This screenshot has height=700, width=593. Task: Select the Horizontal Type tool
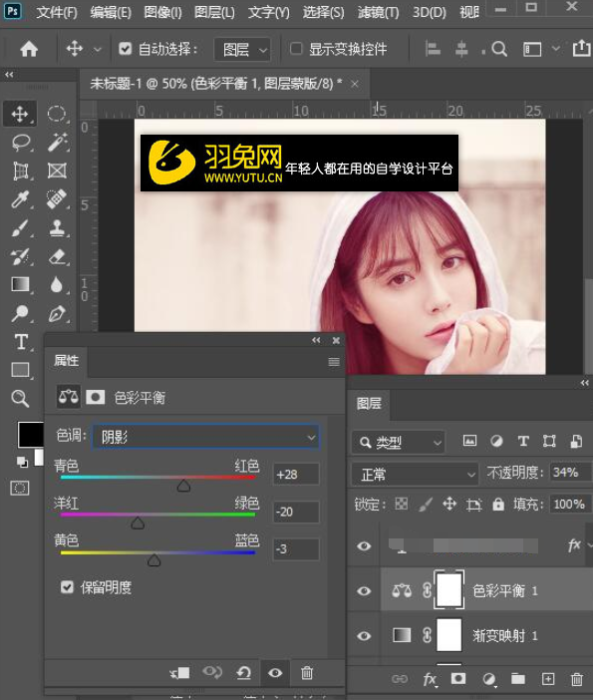(21, 342)
